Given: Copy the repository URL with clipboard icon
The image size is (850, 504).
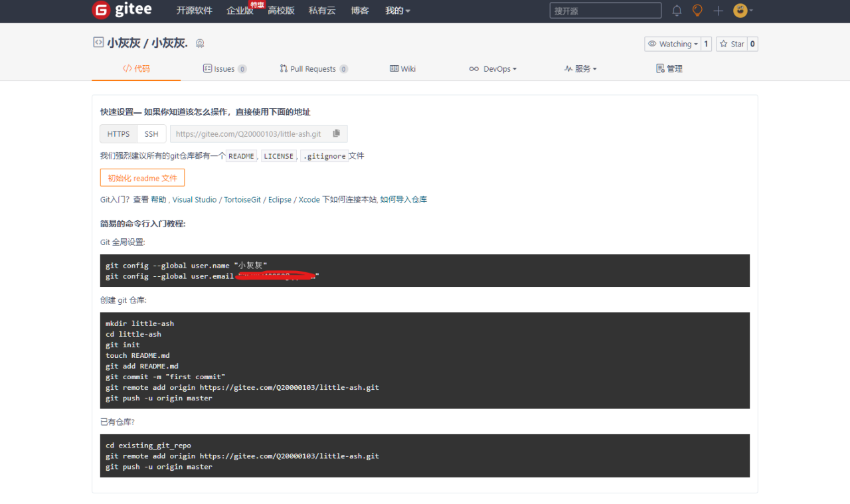Looking at the screenshot, I should pos(336,133).
